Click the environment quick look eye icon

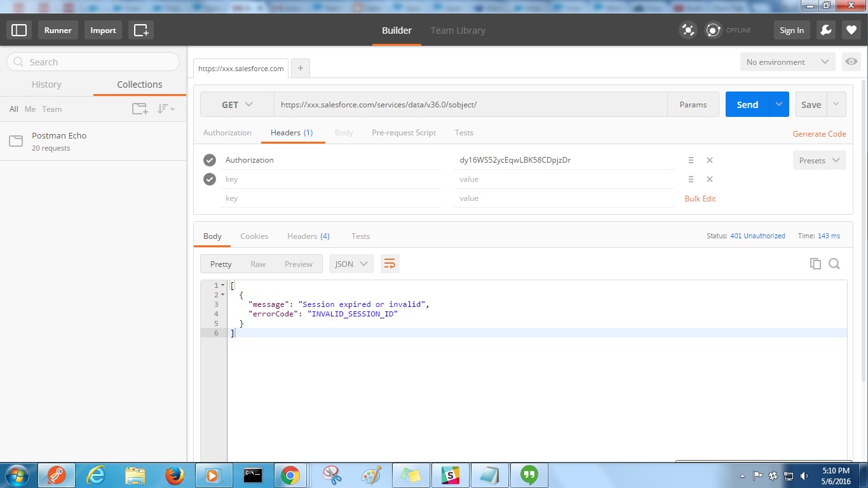(x=851, y=62)
